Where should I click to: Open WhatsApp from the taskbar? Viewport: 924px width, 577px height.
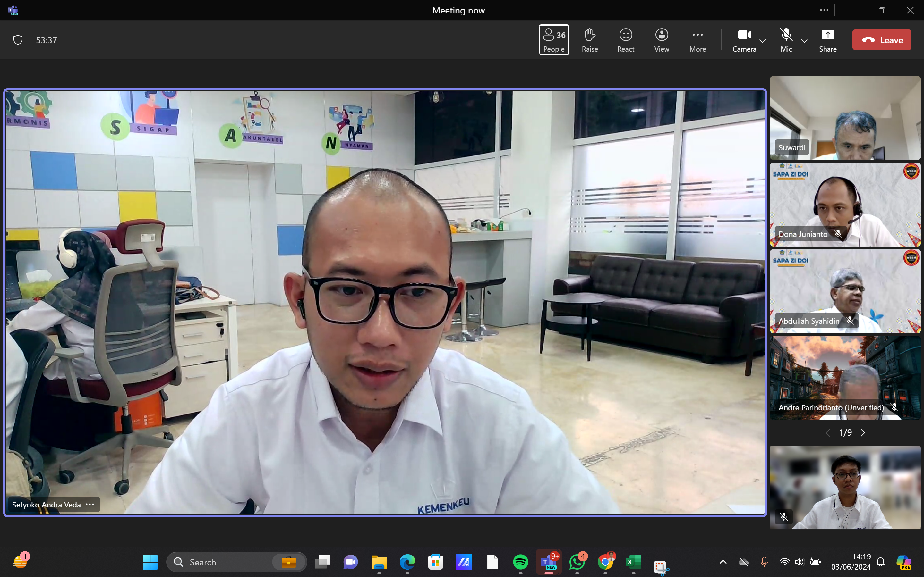click(577, 562)
